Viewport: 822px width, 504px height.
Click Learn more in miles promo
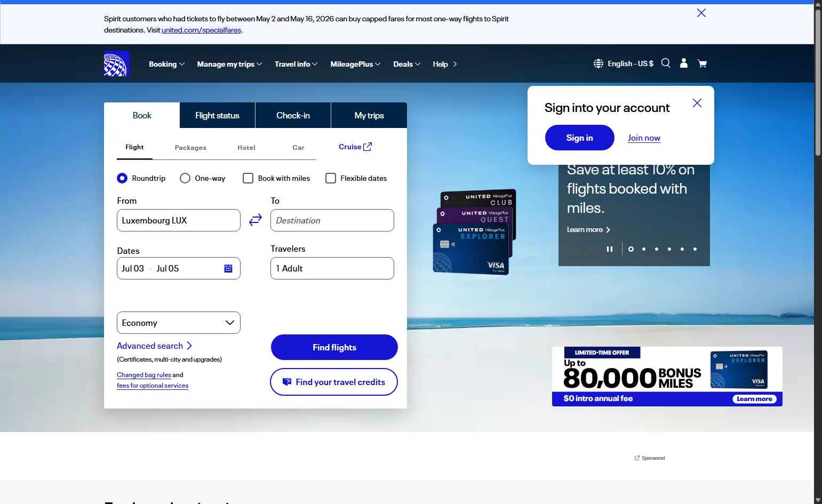(588, 229)
